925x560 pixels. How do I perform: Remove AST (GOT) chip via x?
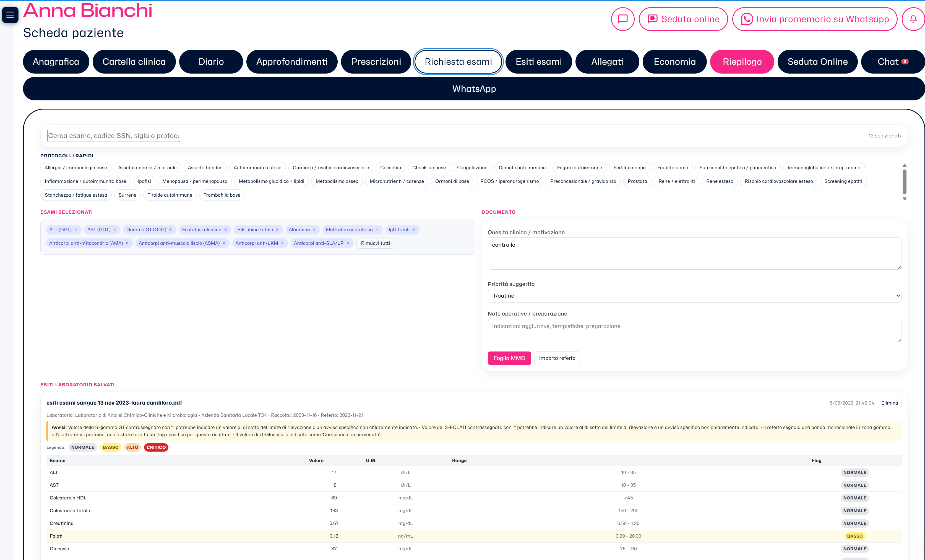pyautogui.click(x=115, y=230)
